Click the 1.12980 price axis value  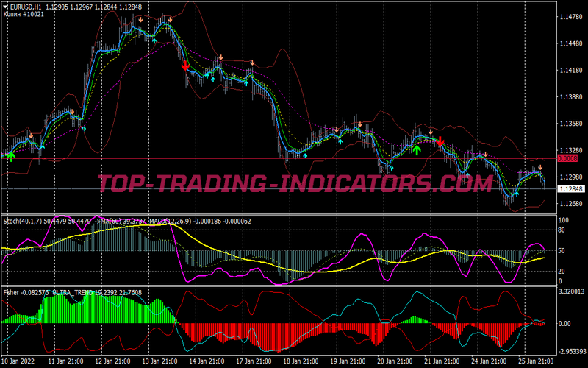click(x=570, y=177)
